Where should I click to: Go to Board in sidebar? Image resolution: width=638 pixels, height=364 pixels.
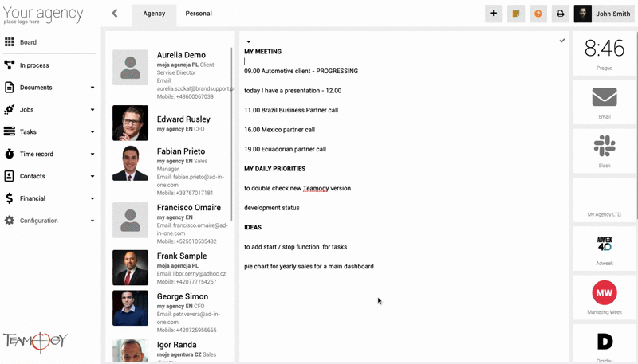coord(29,42)
